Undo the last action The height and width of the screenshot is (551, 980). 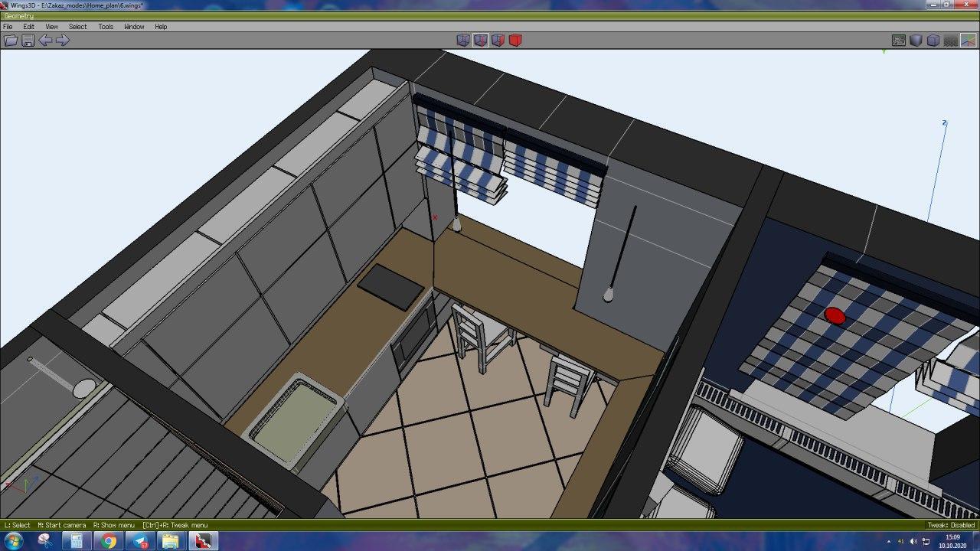(x=47, y=41)
